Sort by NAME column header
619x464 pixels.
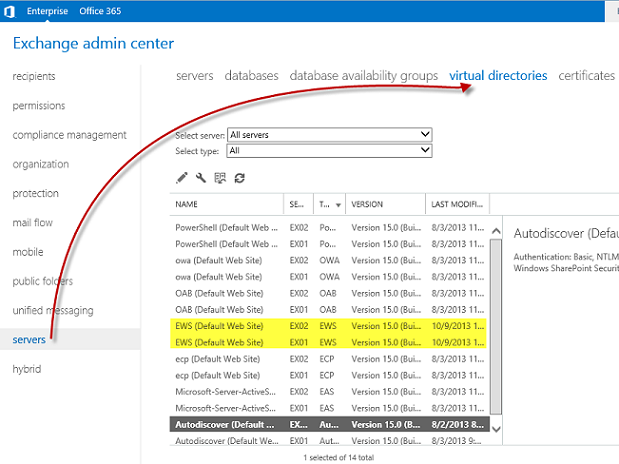coord(226,204)
